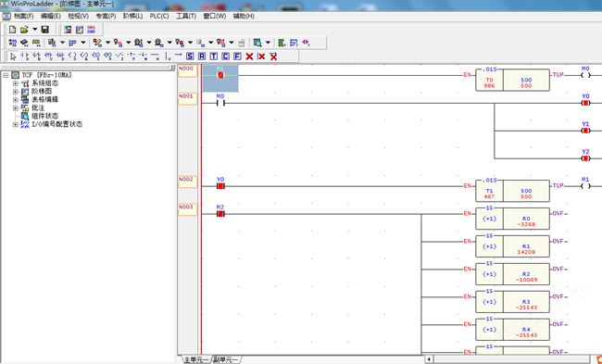
Task: Insert a Counter using the C icon
Action: [x=225, y=56]
